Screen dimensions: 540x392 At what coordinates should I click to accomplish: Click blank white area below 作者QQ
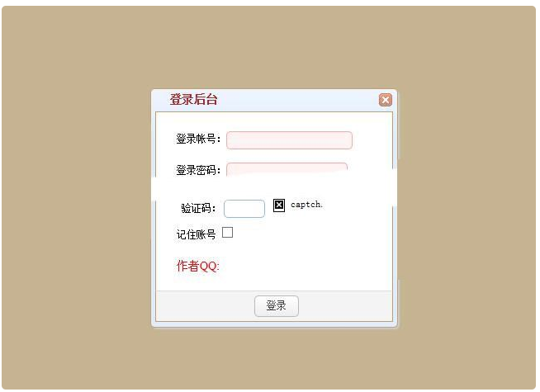pyautogui.click(x=274, y=282)
